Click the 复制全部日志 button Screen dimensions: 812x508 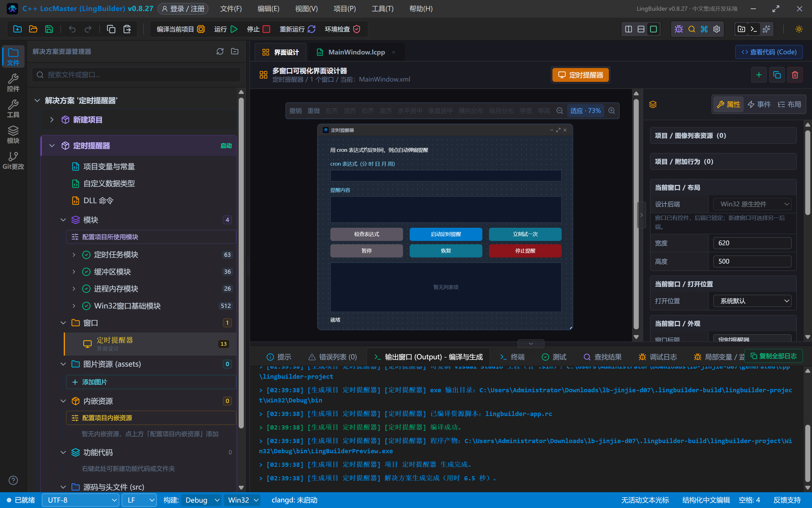(774, 356)
